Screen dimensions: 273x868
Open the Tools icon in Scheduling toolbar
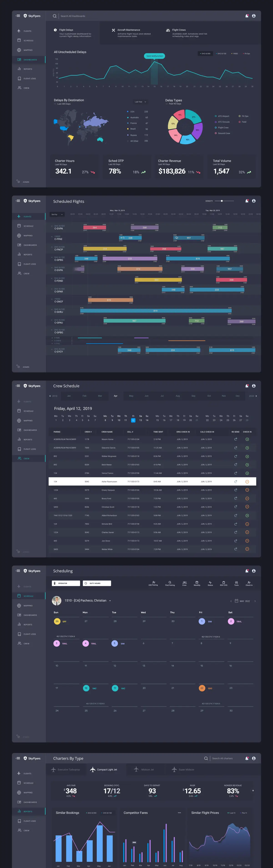(x=236, y=582)
